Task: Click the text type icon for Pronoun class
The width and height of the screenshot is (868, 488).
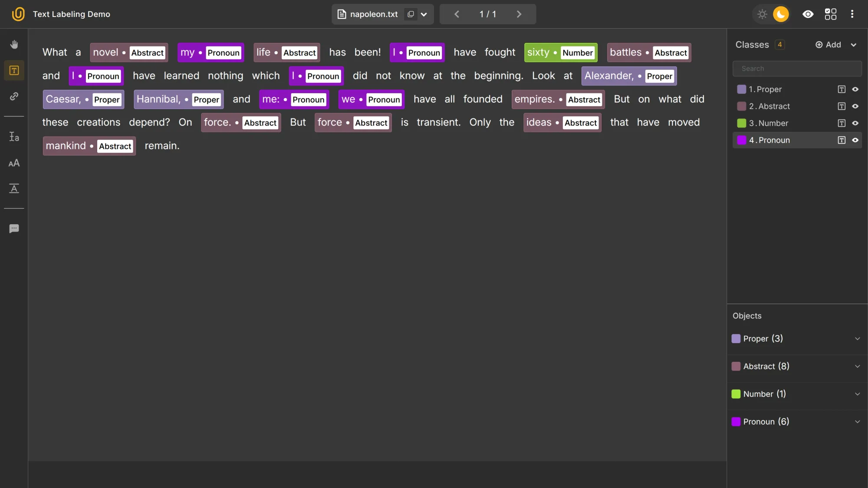Action: coord(842,140)
